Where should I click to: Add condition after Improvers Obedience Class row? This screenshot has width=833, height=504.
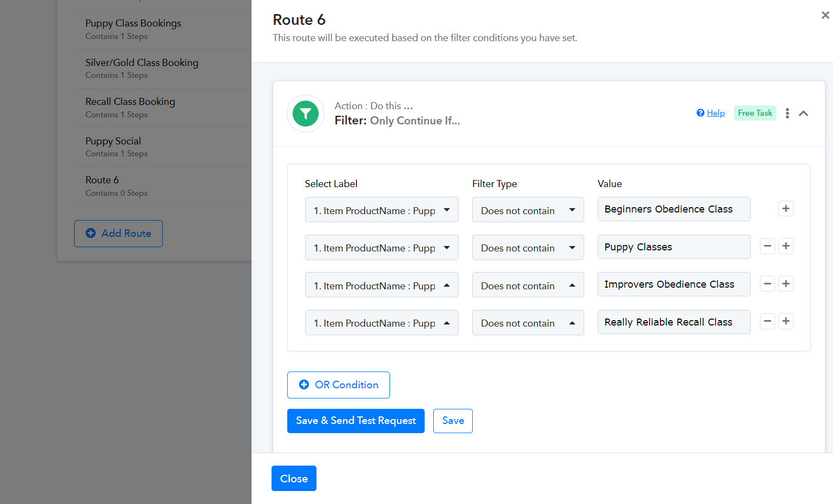pyautogui.click(x=786, y=283)
